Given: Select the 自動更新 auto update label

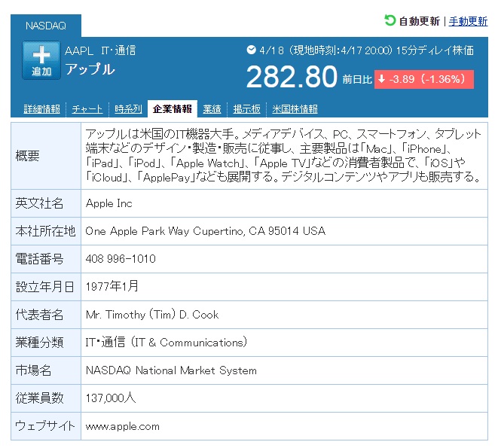Looking at the screenshot, I should coord(419,21).
